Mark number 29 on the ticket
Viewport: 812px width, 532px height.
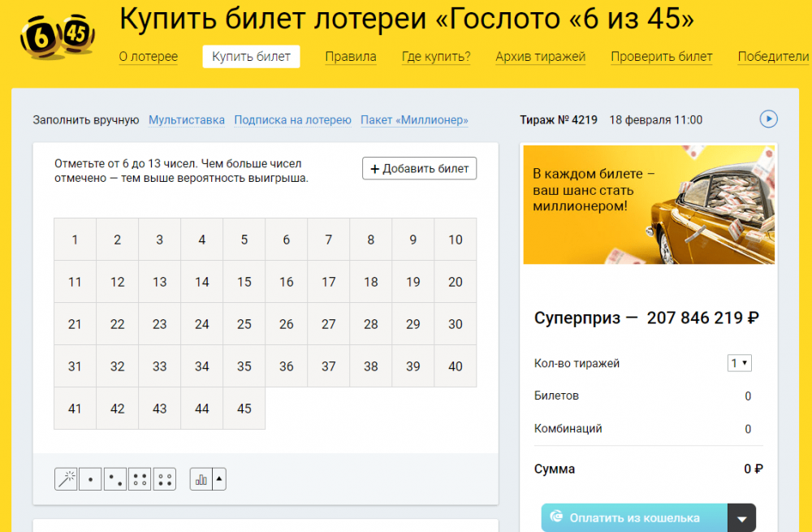click(x=412, y=324)
